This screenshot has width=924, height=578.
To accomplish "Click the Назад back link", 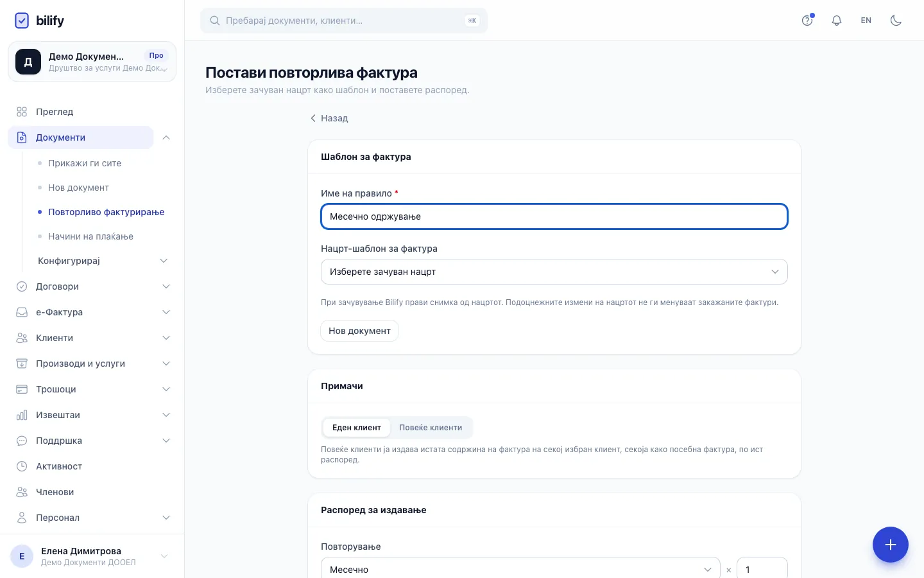I will (329, 118).
